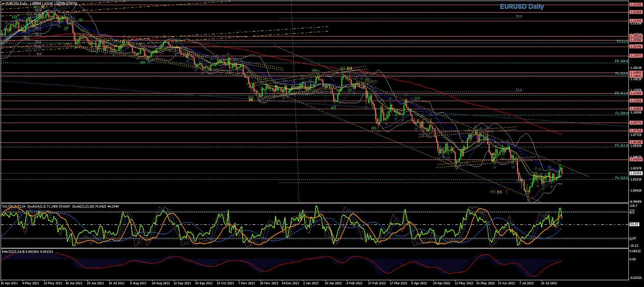Select the green (iv) wave label near March 2022

417,98
